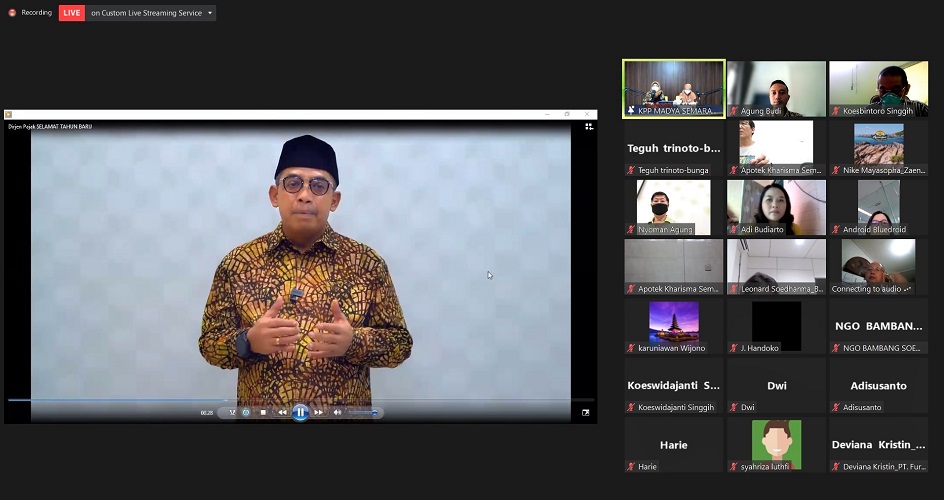Select Agung Budi's video tile

[x=776, y=89]
